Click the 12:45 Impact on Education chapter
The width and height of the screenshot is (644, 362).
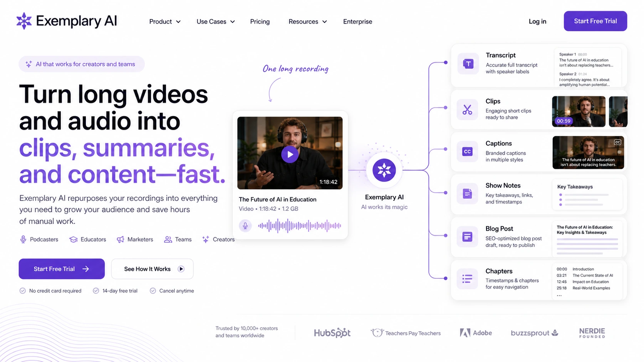coord(582,282)
